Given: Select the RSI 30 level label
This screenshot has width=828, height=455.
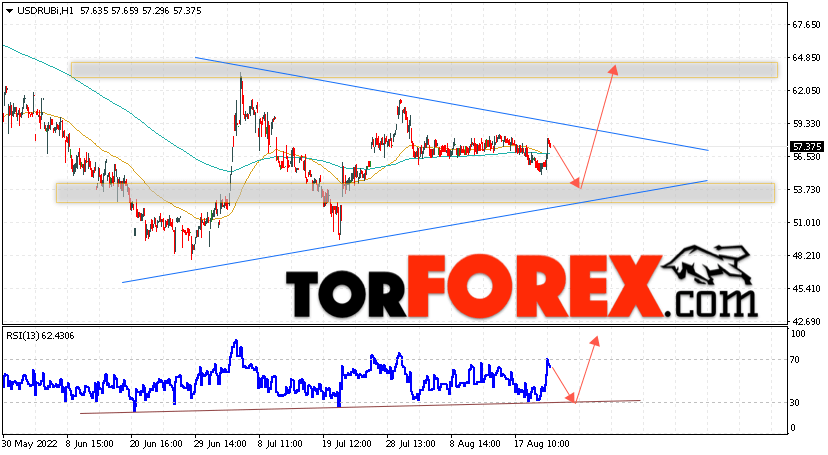Looking at the screenshot, I should click(x=795, y=403).
